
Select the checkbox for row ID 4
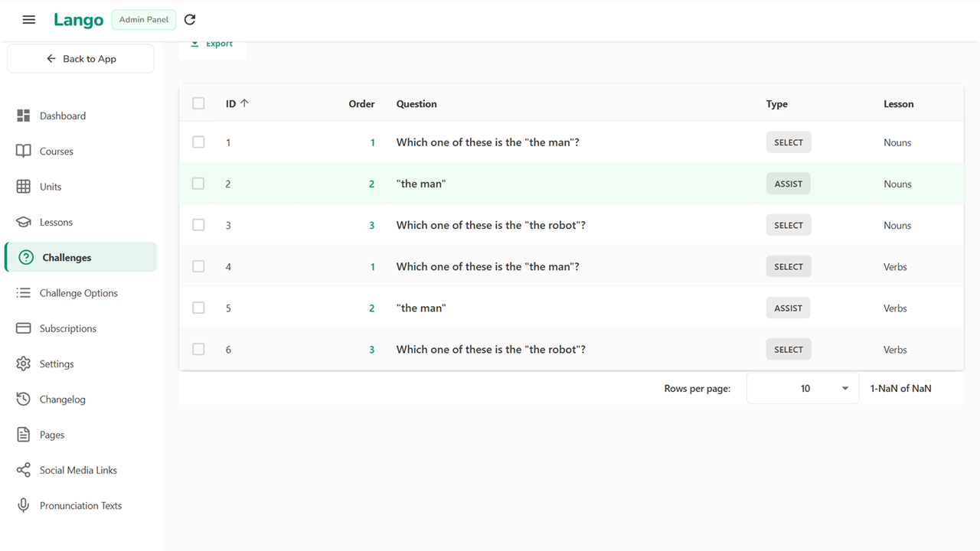click(x=198, y=266)
